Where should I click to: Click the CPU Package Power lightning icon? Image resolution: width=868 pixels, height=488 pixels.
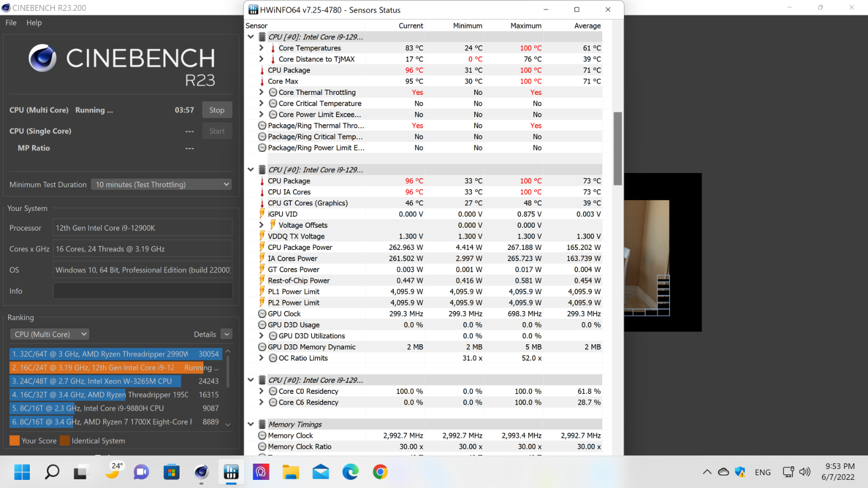pyautogui.click(x=262, y=247)
